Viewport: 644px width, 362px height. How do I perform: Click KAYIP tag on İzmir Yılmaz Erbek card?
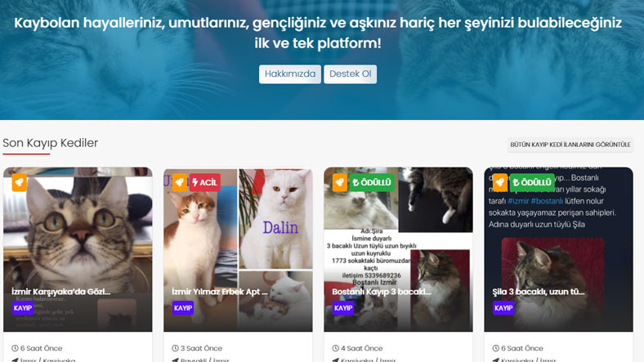tap(183, 308)
